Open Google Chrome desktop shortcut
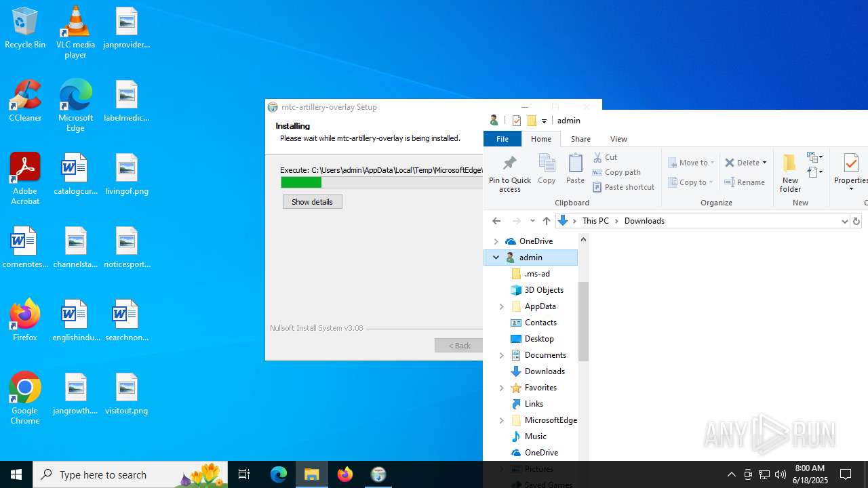 tap(25, 399)
